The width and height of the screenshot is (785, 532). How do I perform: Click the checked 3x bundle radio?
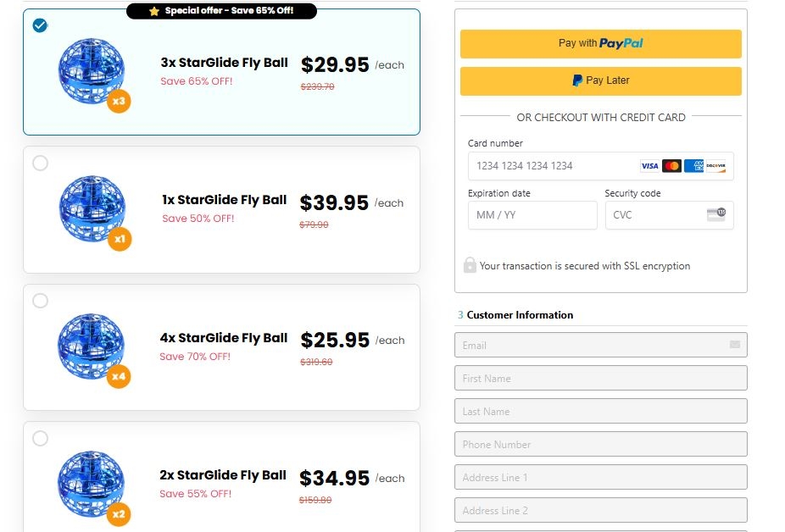pyautogui.click(x=41, y=25)
